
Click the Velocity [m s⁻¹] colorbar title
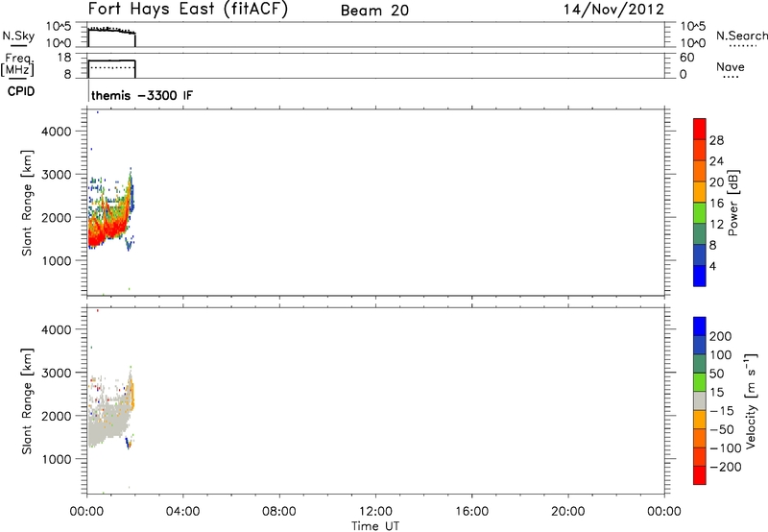[751, 400]
